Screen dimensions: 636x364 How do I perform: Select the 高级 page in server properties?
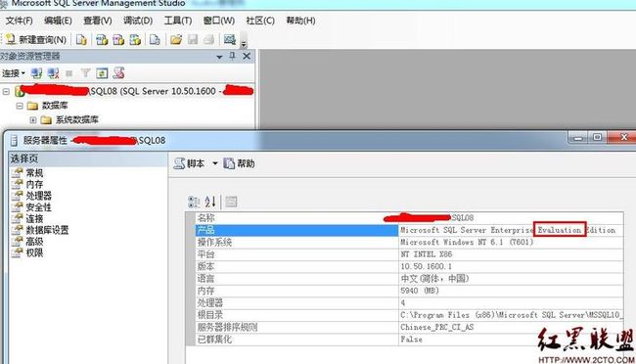(x=34, y=241)
